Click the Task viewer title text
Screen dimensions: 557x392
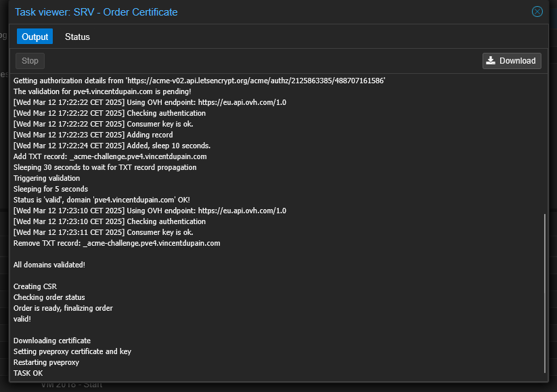pyautogui.click(x=96, y=12)
